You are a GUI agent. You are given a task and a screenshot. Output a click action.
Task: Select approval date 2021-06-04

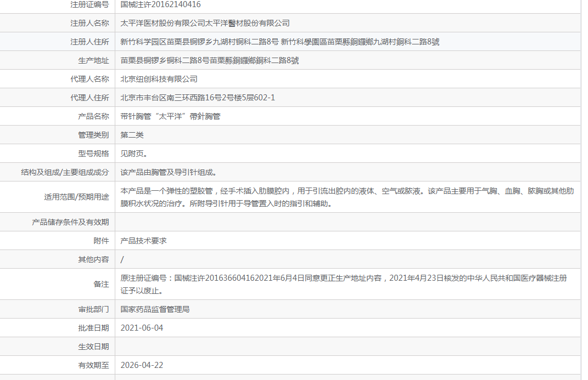coord(142,328)
